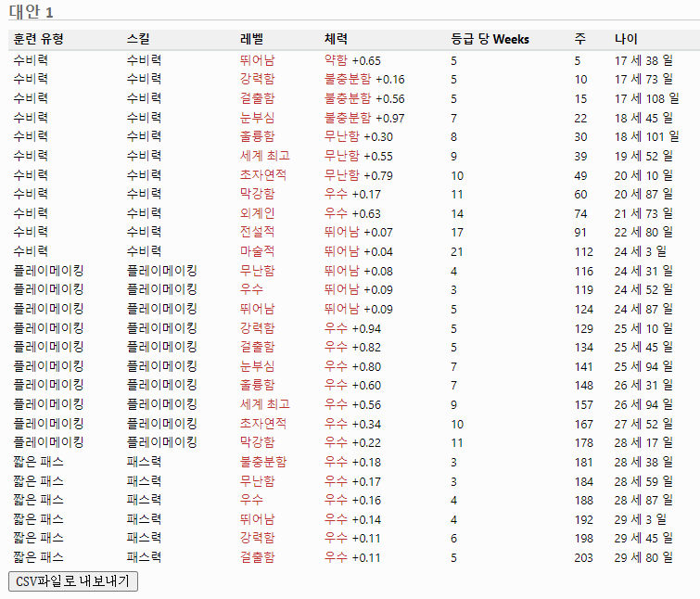Viewport: 700px width, 599px height.
Task: Click the age cell 28 세 59 일
Action: click(643, 481)
